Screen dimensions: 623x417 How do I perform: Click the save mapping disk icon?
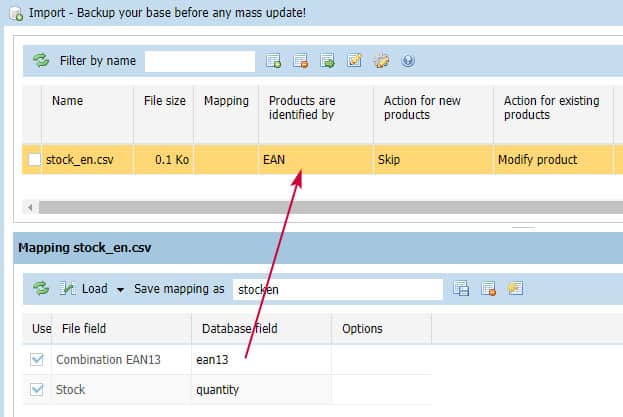click(x=461, y=289)
